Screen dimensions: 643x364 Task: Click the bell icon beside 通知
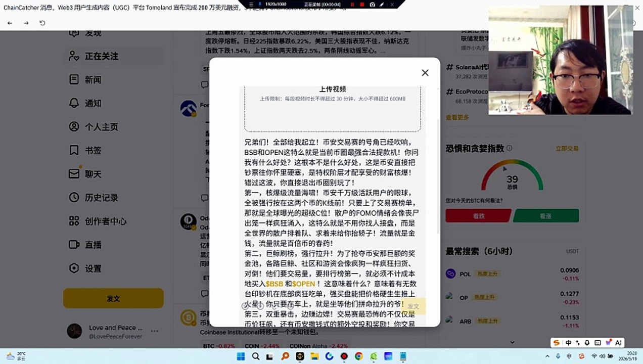[74, 103]
